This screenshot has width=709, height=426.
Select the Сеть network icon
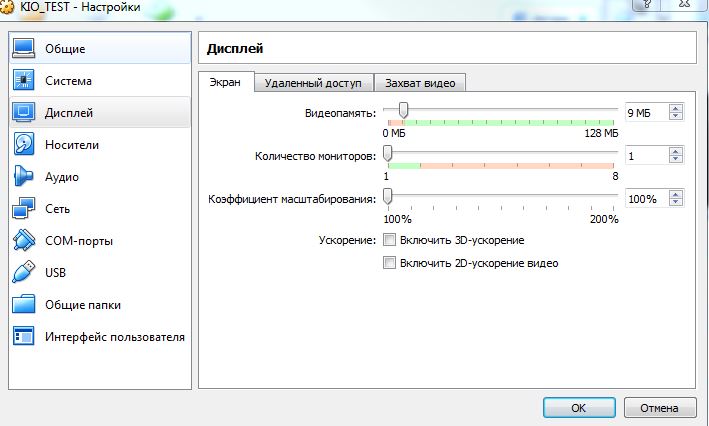(24, 209)
